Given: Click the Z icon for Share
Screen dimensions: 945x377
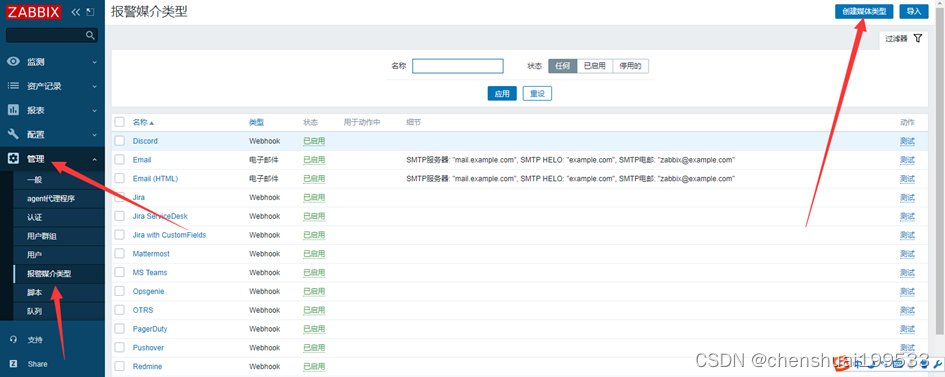Looking at the screenshot, I should tap(13, 364).
